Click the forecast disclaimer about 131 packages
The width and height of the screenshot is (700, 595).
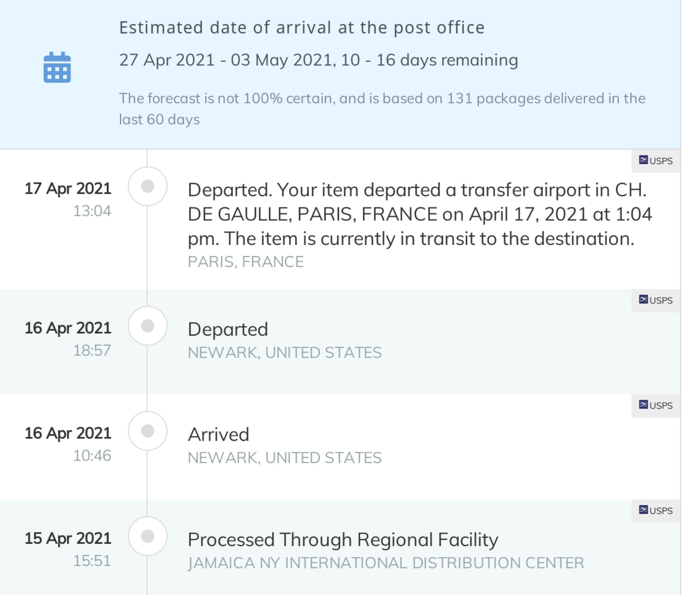coord(382,109)
